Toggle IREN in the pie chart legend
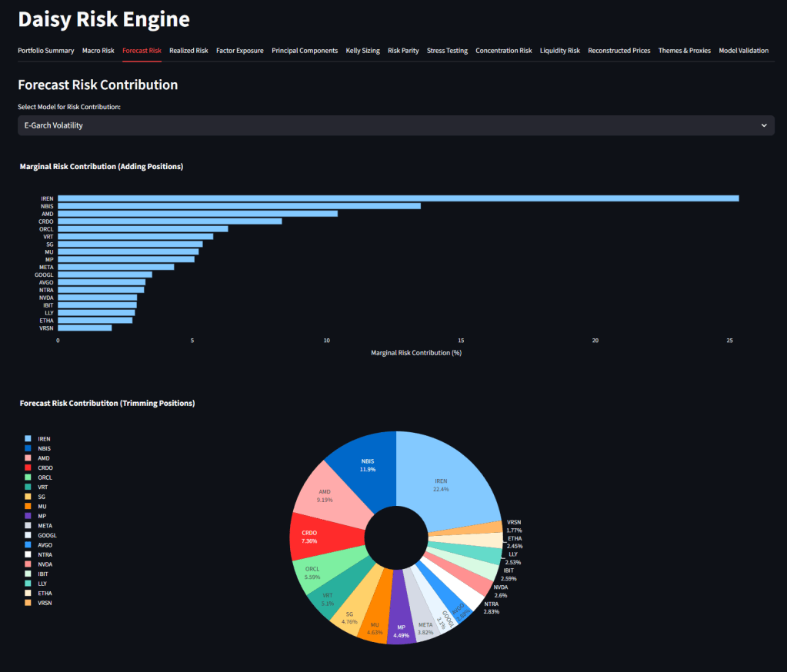This screenshot has width=787, height=672. (x=44, y=438)
